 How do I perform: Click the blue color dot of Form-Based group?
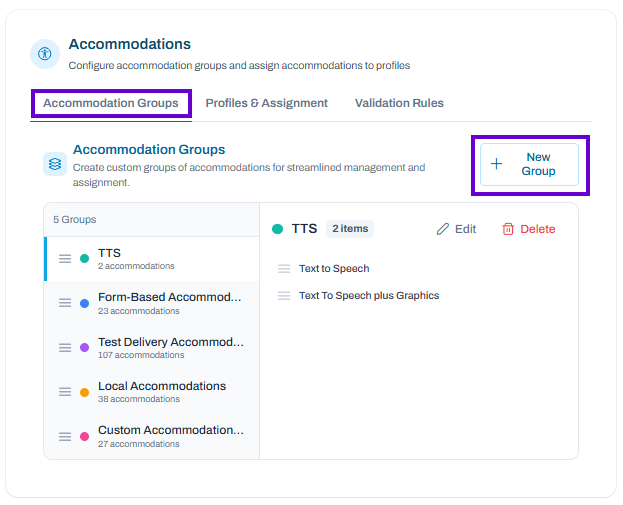click(x=85, y=304)
